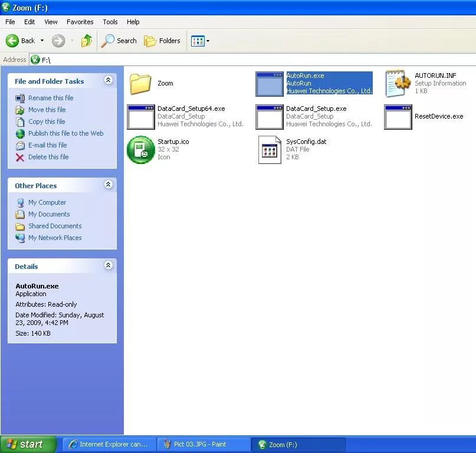Select the AutoRun.exe application icon
This screenshot has width=476, height=453.
click(x=270, y=84)
